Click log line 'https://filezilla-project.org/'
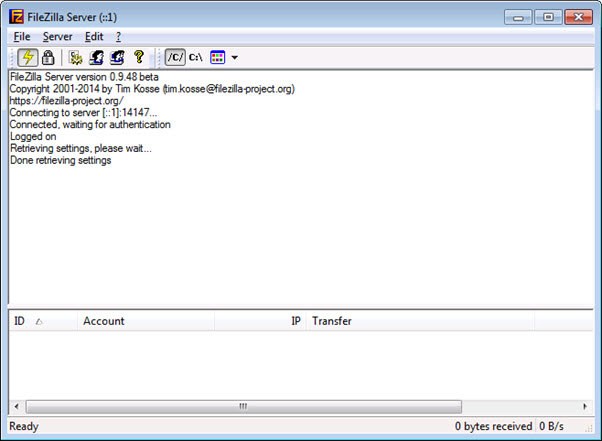 [x=66, y=101]
